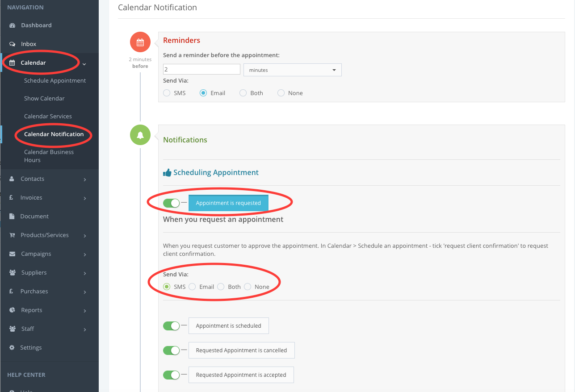Click the Requested Appointment is accepted button
The width and height of the screenshot is (575, 392).
pos(241,375)
